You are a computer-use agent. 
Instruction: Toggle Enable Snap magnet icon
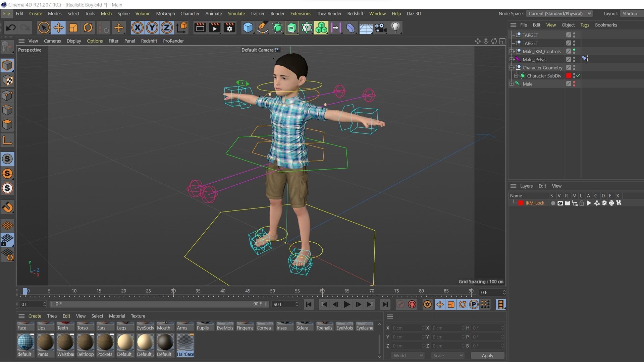[7, 207]
